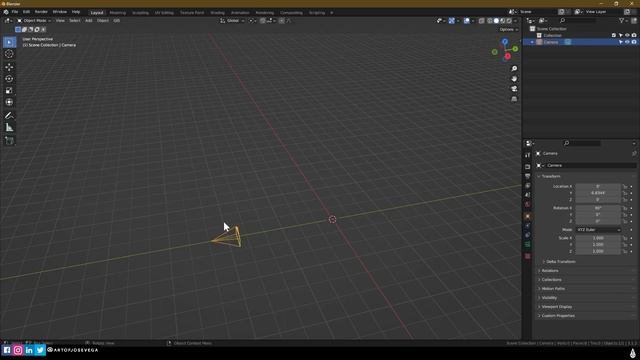Screen dimensions: 640x360
Task: Open the Output properties tab
Action: click(527, 176)
